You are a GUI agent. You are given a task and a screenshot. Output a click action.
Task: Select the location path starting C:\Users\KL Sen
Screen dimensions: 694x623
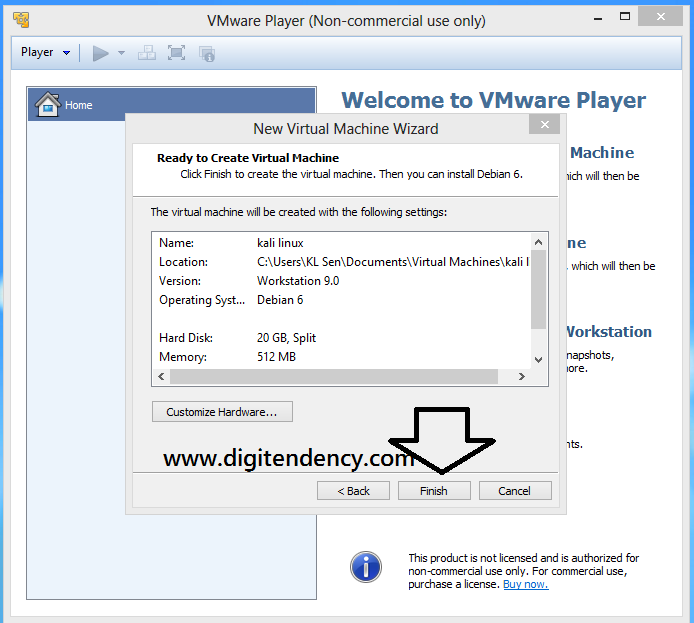[x=393, y=262]
